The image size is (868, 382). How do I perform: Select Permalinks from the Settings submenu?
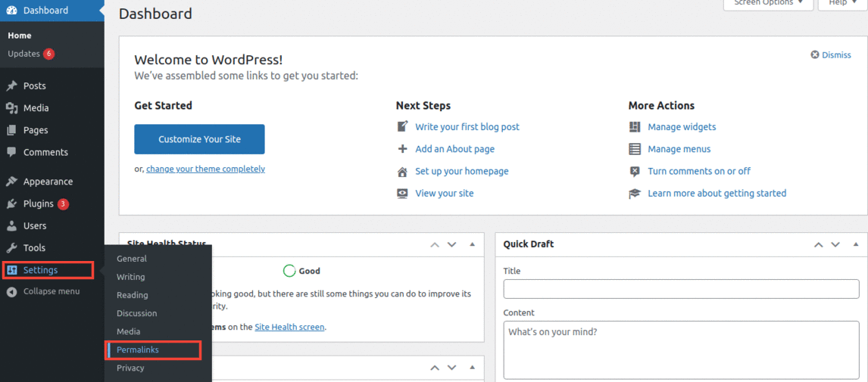[138, 349]
